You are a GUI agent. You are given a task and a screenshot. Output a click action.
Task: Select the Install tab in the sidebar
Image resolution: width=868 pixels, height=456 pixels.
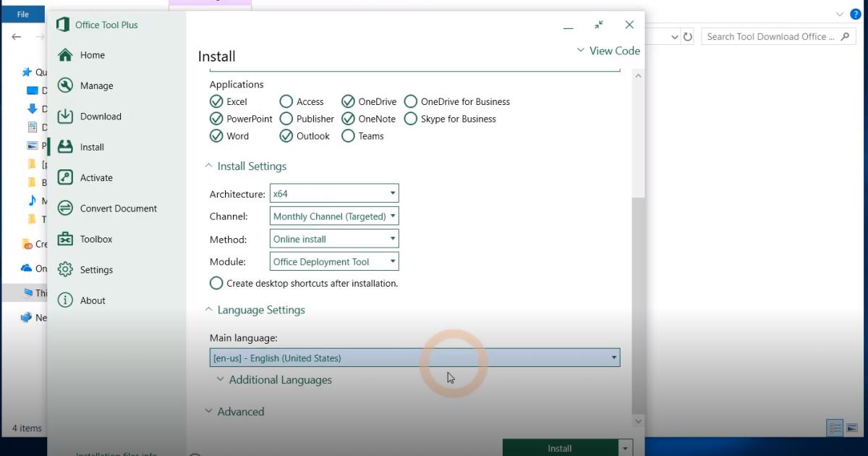pos(90,146)
